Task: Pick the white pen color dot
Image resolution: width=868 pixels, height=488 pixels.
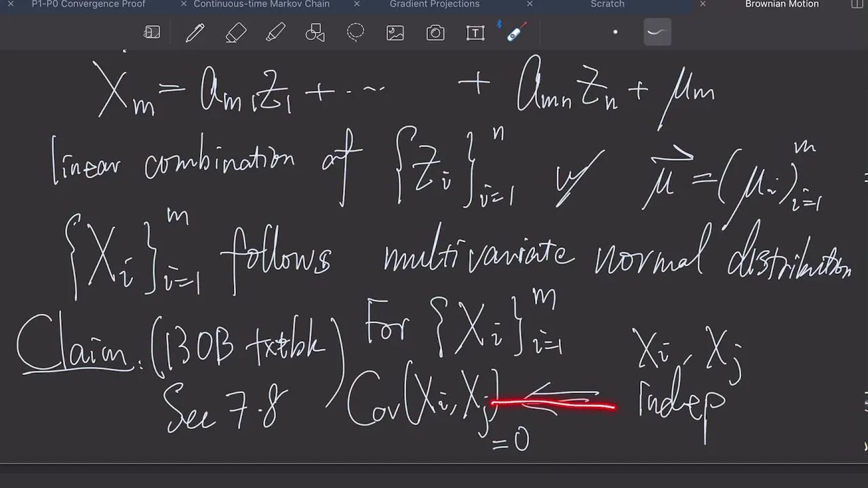Action: (x=615, y=32)
